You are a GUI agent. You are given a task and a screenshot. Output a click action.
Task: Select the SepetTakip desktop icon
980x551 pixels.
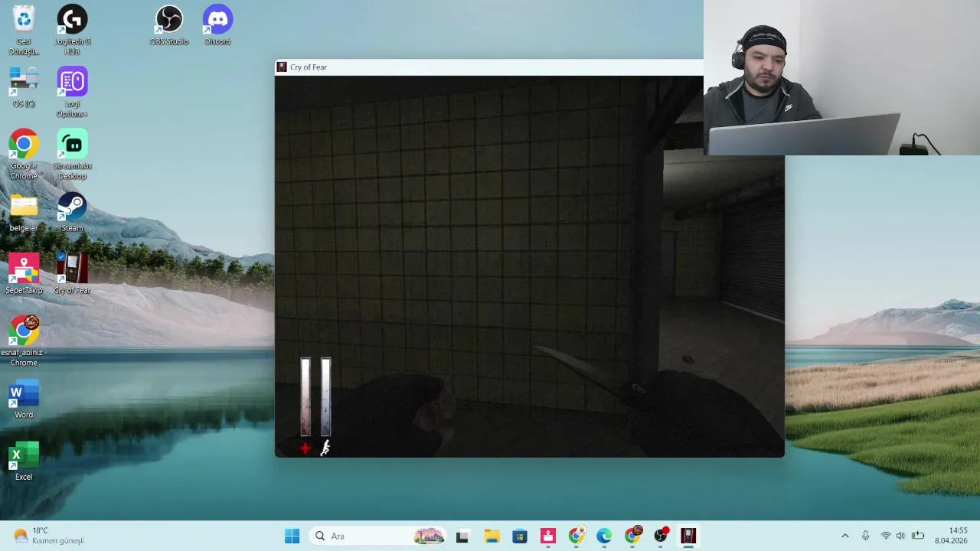[x=24, y=274]
